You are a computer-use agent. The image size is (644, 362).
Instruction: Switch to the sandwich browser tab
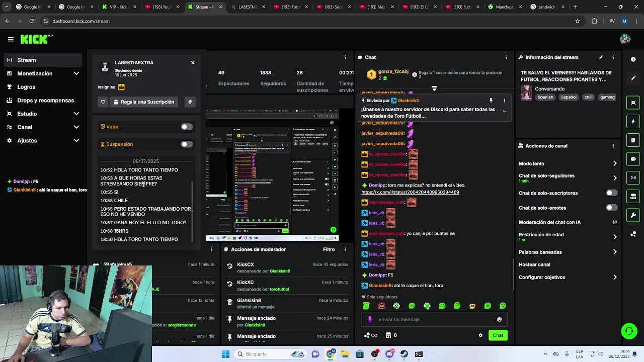coord(547,7)
